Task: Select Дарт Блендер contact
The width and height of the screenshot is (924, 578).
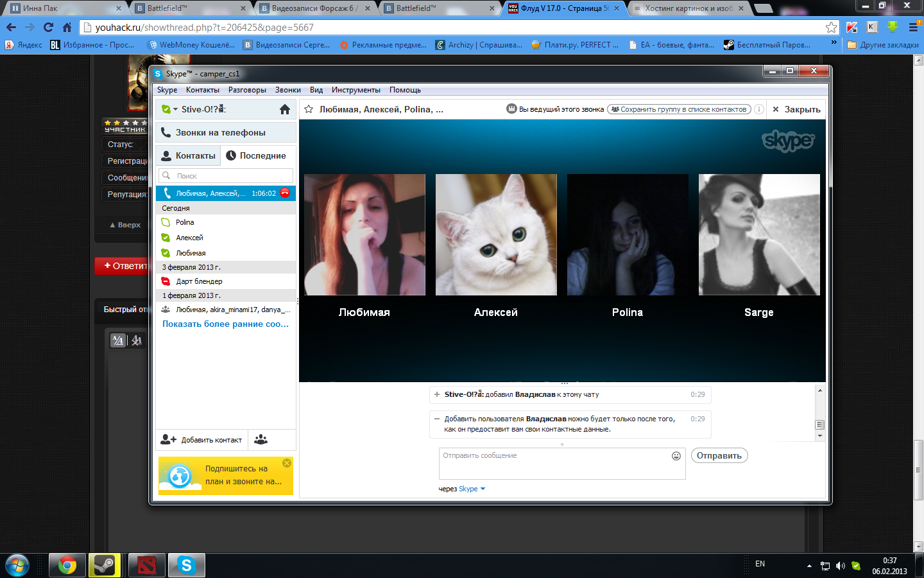Action: tap(226, 281)
